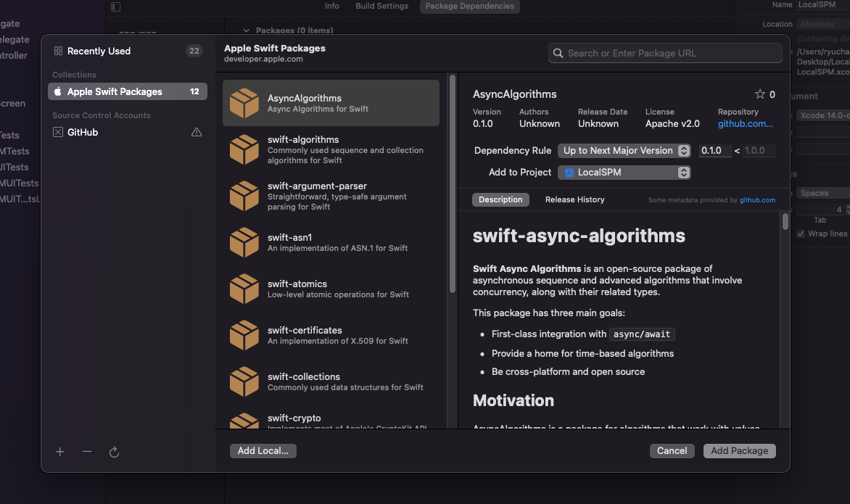The width and height of the screenshot is (850, 504).
Task: Click the swift-algorithms package box icon
Action: click(244, 149)
